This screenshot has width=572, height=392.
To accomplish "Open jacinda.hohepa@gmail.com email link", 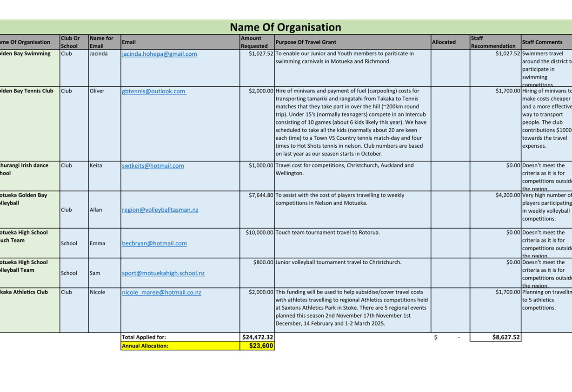I will 159,54.
